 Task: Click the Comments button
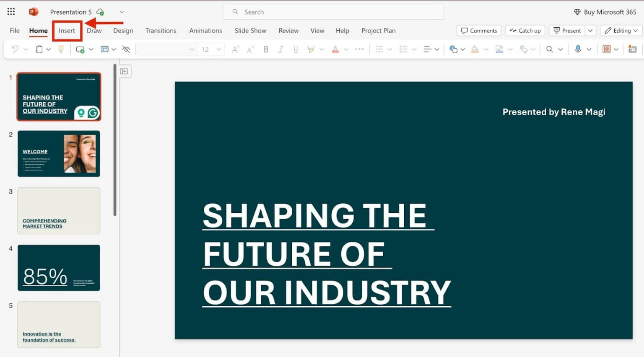pos(479,31)
